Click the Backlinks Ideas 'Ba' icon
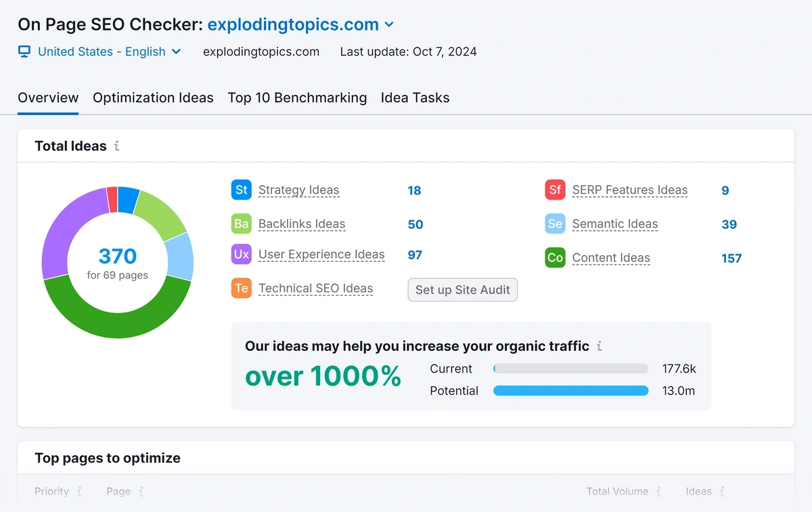Viewport: 812px width, 512px height. 242,224
